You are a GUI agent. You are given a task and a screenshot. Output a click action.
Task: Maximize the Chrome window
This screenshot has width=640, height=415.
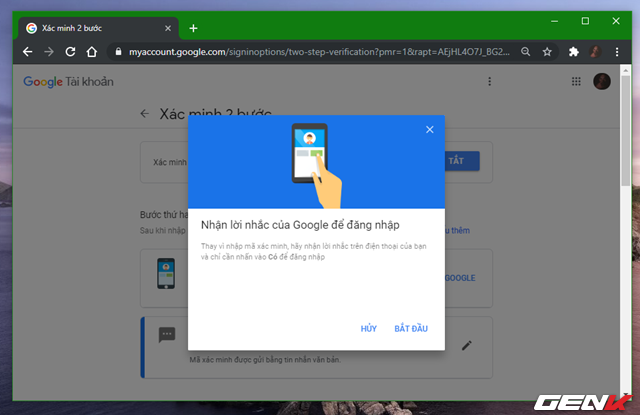coord(585,21)
